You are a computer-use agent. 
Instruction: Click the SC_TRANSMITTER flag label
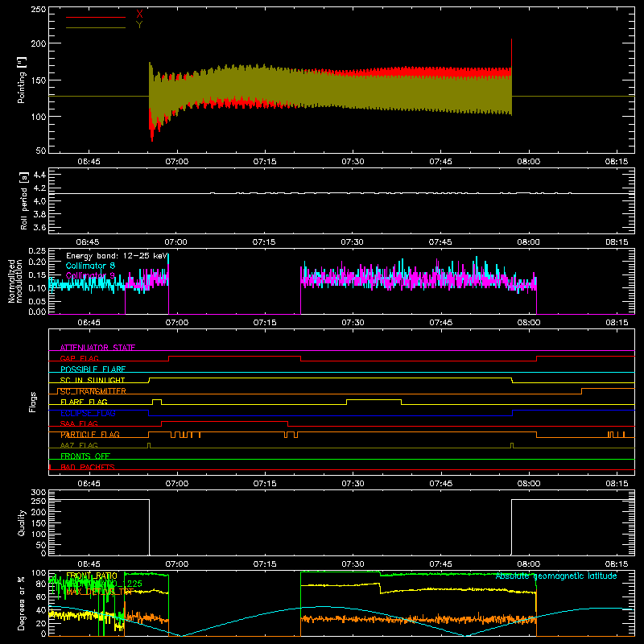[93, 391]
